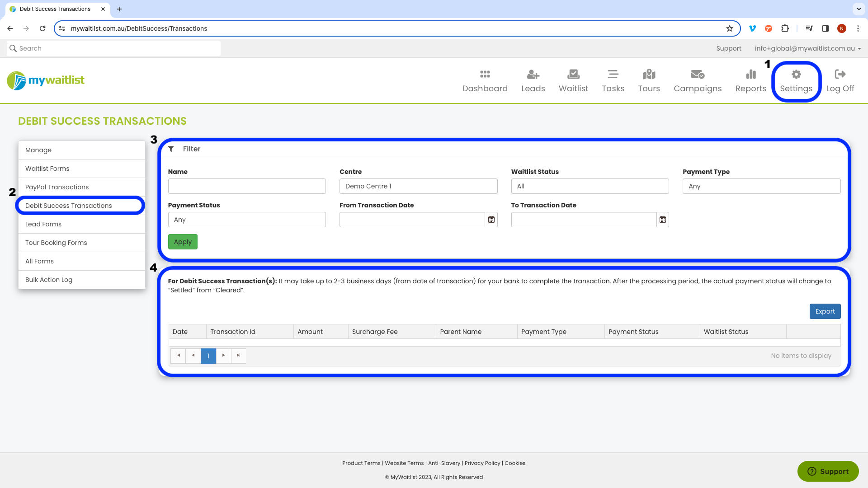Click the Log Off icon
The height and width of the screenshot is (488, 868).
tap(840, 74)
